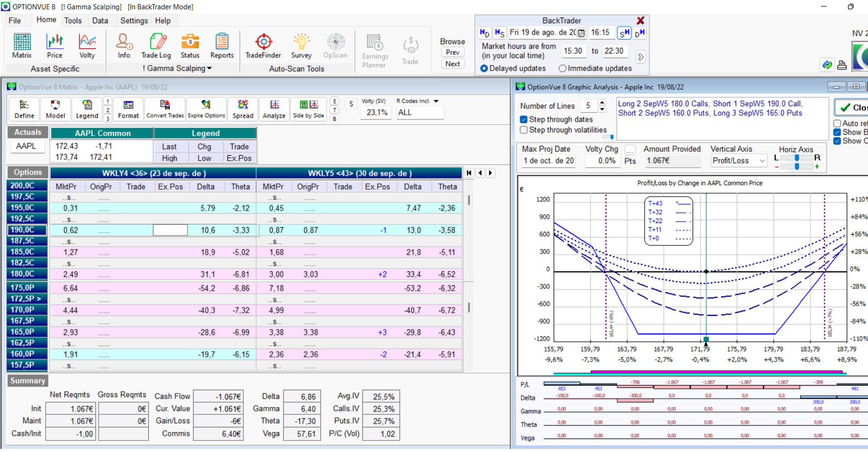868x452 pixels.
Task: Adjust the Horiz Axis L-R slider
Action: [797, 158]
